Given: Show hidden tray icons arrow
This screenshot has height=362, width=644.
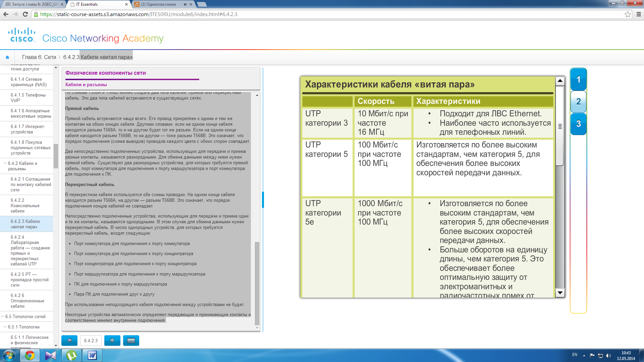Looking at the screenshot, I should pyautogui.click(x=584, y=356).
